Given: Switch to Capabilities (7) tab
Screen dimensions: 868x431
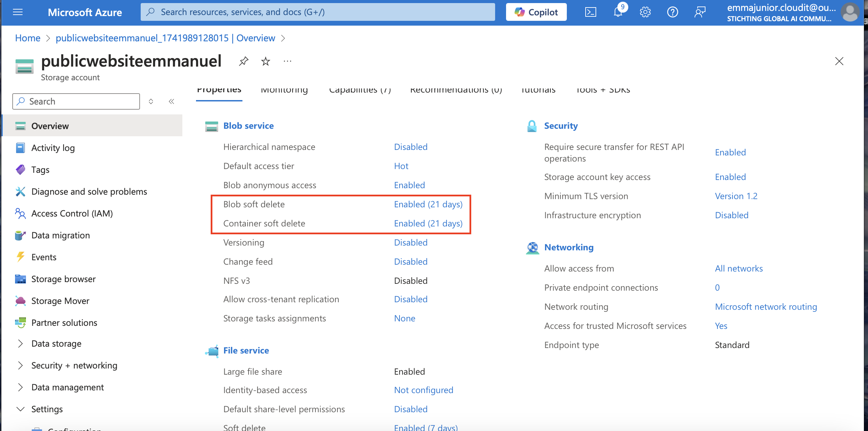Looking at the screenshot, I should 360,91.
